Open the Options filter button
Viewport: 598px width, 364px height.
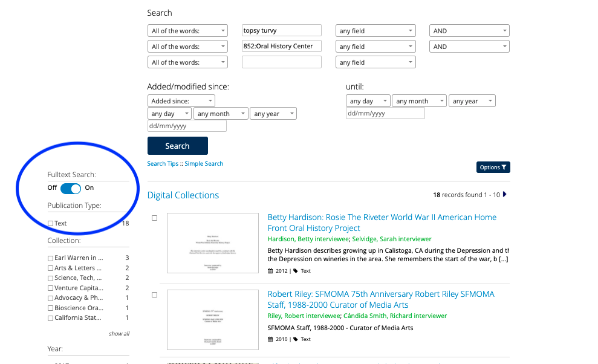[x=493, y=167]
